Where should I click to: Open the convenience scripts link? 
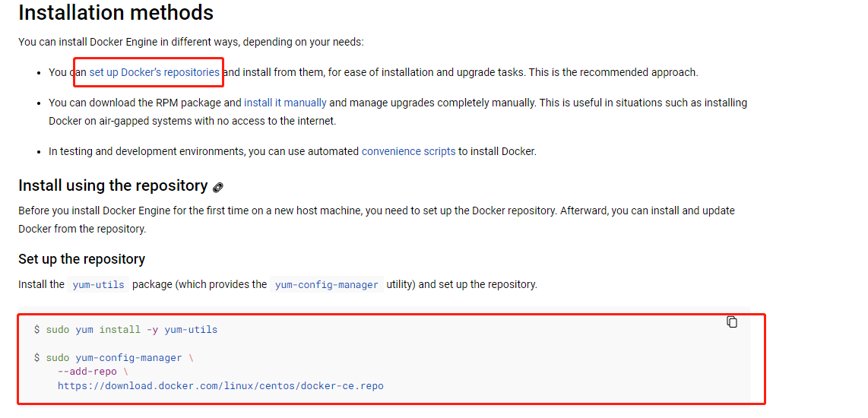pyautogui.click(x=408, y=151)
